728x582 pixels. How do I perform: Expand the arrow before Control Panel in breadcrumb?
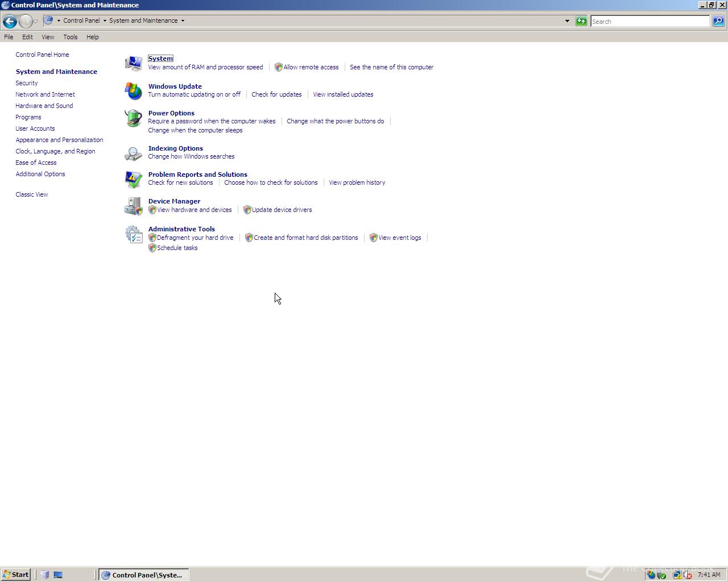coord(59,20)
